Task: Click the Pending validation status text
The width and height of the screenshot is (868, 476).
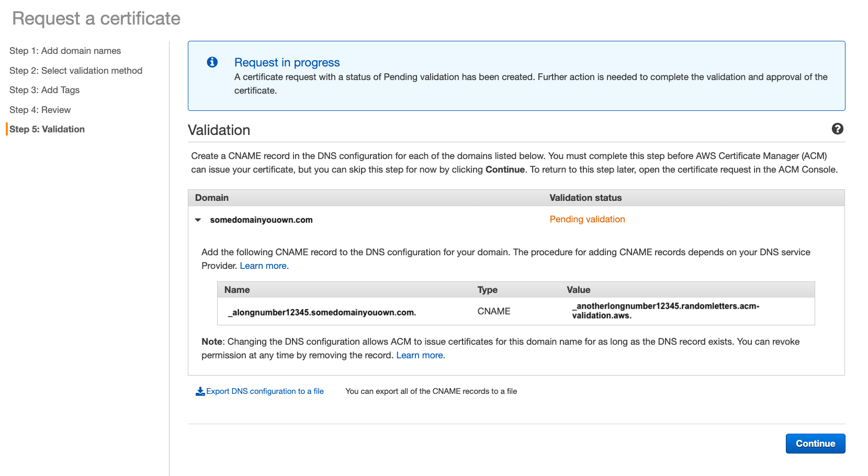Action: click(x=587, y=219)
